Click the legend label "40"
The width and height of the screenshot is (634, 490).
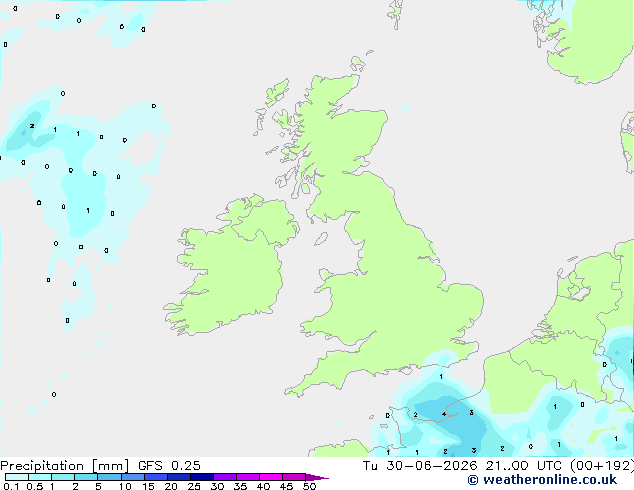point(263,486)
